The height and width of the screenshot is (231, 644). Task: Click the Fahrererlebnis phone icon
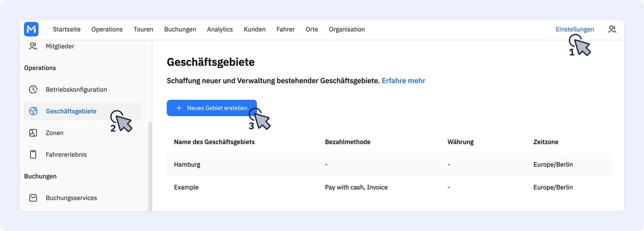coord(33,155)
